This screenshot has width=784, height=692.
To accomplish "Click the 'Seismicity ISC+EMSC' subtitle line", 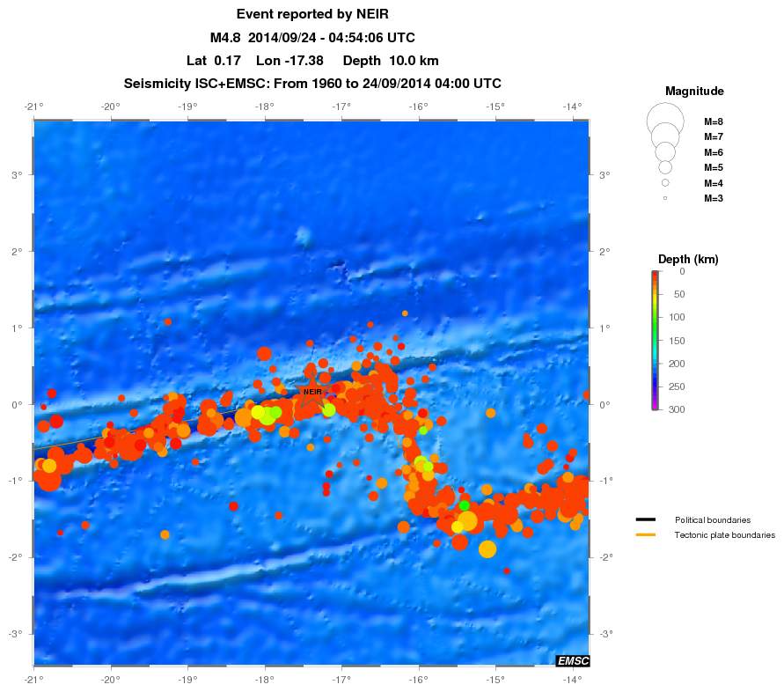I will [x=312, y=84].
